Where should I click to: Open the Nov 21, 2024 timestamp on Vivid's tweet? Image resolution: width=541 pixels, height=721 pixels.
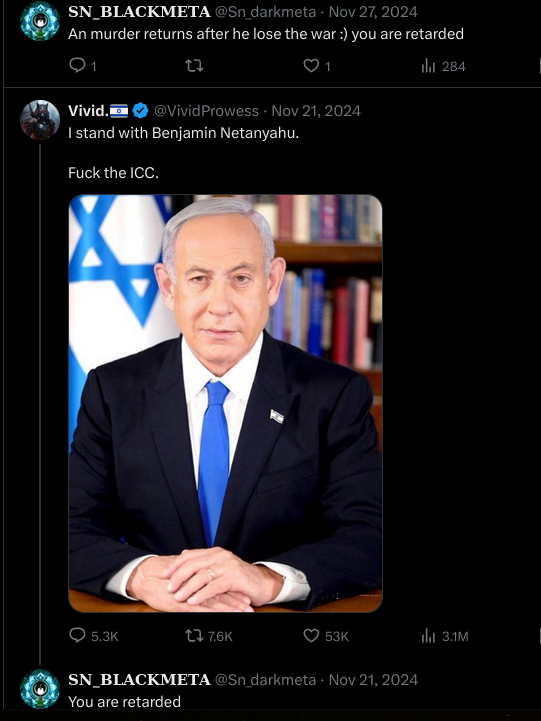[x=316, y=111]
